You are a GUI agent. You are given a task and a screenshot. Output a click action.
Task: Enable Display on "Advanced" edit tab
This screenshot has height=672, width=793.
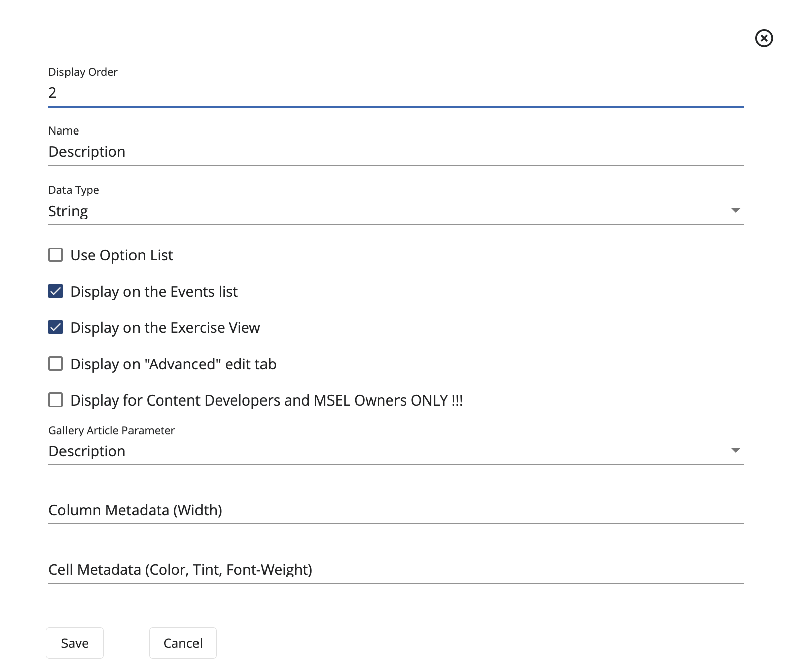pos(56,364)
